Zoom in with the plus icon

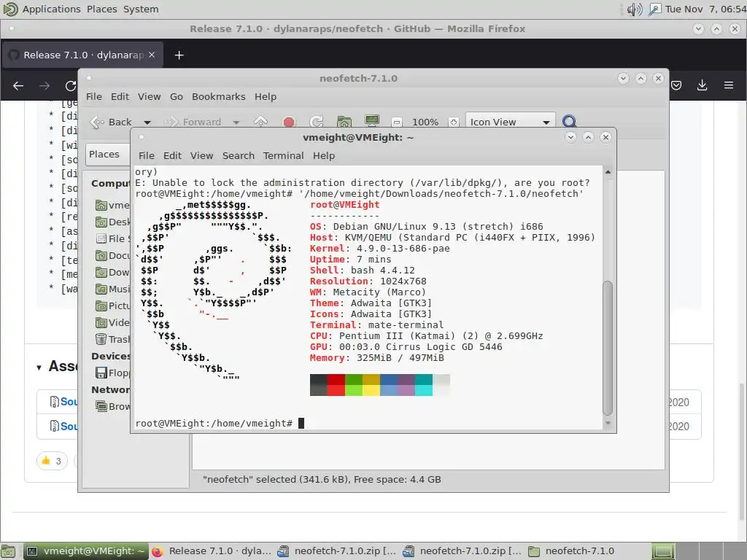click(x=454, y=122)
